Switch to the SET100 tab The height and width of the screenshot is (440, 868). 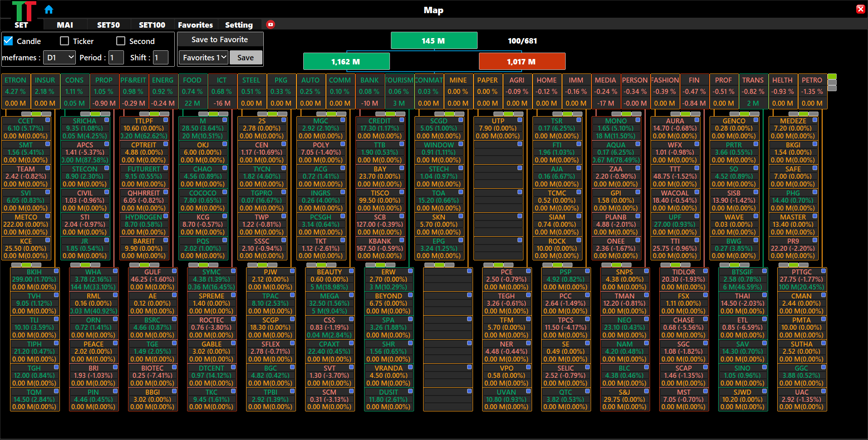tap(152, 25)
